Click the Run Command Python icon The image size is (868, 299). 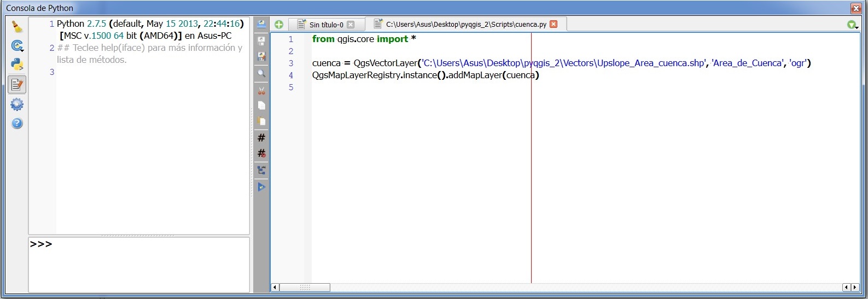17,65
